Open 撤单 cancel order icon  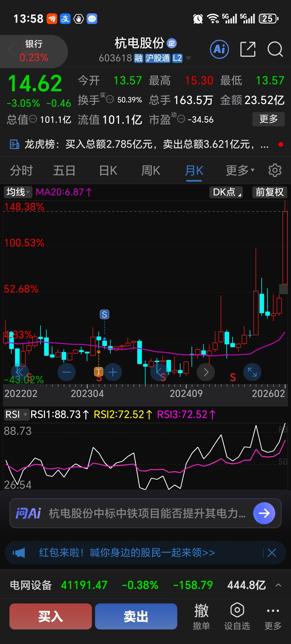(201, 616)
